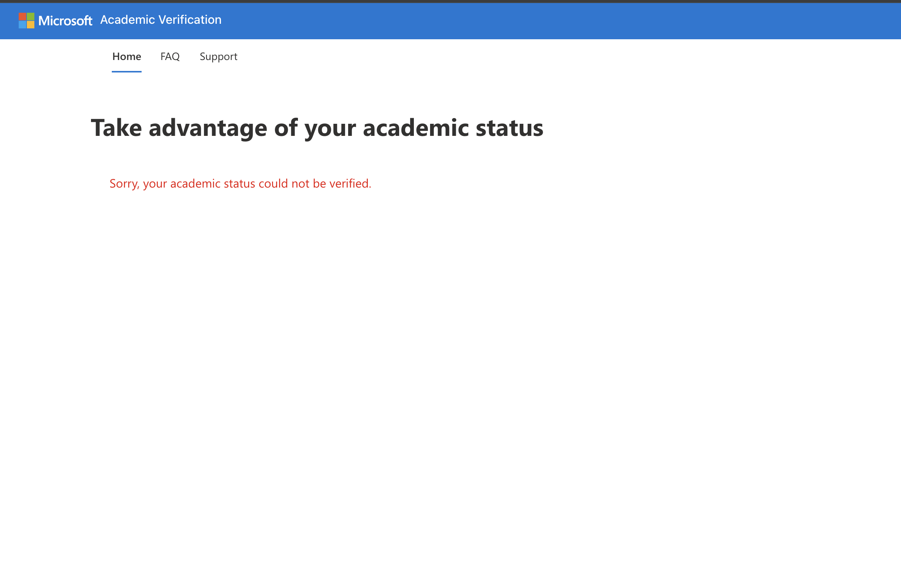The height and width of the screenshot is (588, 901).
Task: Click the blue underline beneath Home
Action: [127, 71]
